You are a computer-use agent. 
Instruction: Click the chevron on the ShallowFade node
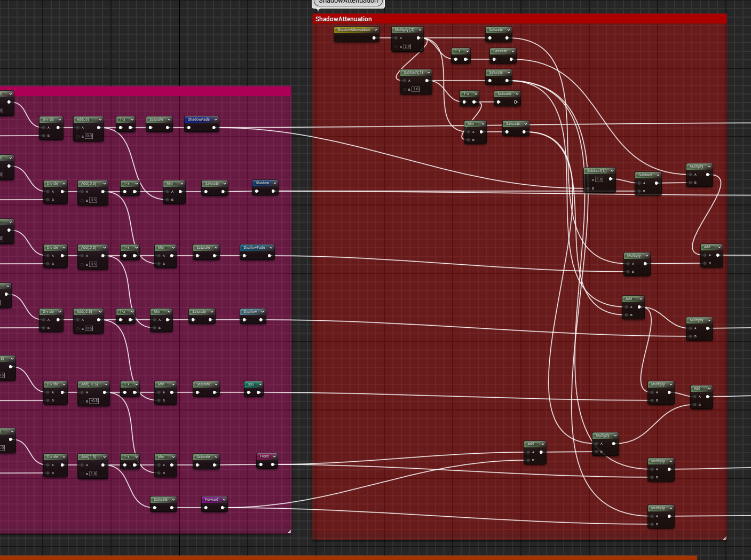pos(271,248)
